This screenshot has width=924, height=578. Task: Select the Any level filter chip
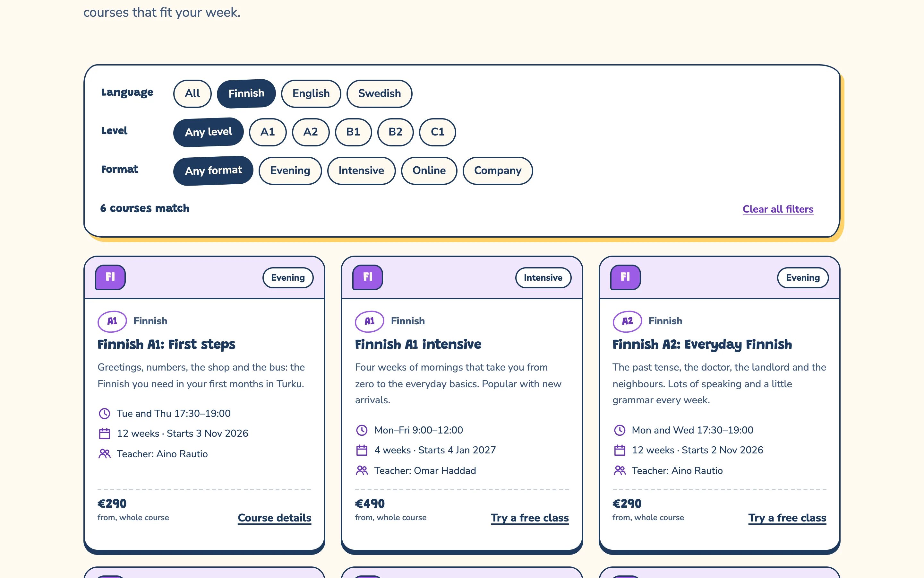[209, 132]
